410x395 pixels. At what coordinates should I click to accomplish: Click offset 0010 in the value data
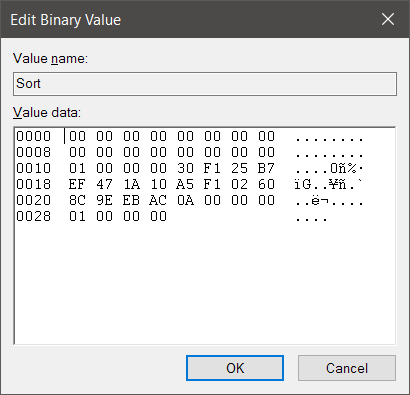tap(34, 168)
